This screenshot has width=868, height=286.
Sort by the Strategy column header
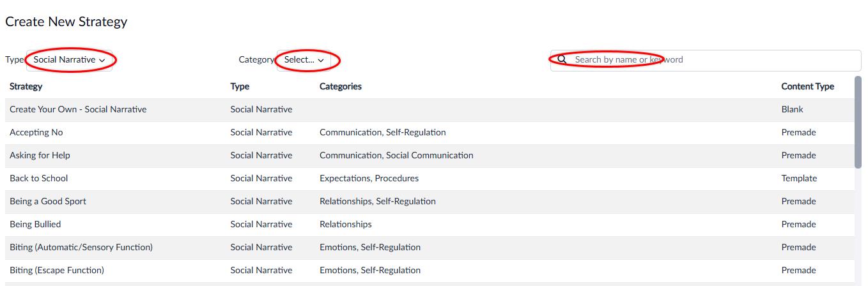(x=26, y=87)
